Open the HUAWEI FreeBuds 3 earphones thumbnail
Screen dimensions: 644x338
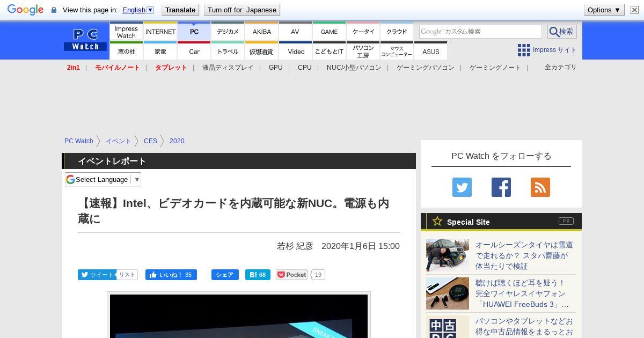pyautogui.click(x=448, y=293)
